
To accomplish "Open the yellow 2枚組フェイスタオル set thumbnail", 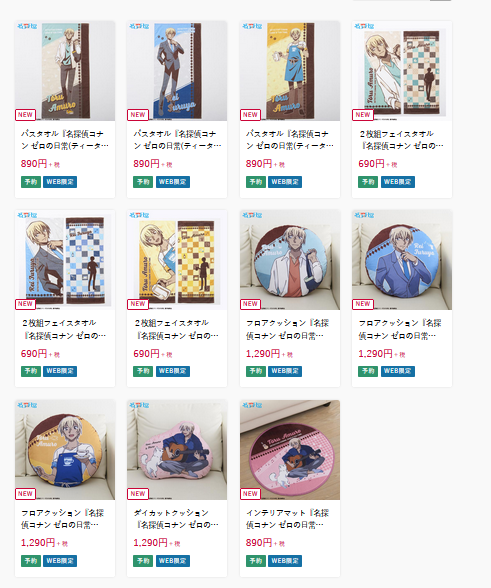I will tap(177, 260).
